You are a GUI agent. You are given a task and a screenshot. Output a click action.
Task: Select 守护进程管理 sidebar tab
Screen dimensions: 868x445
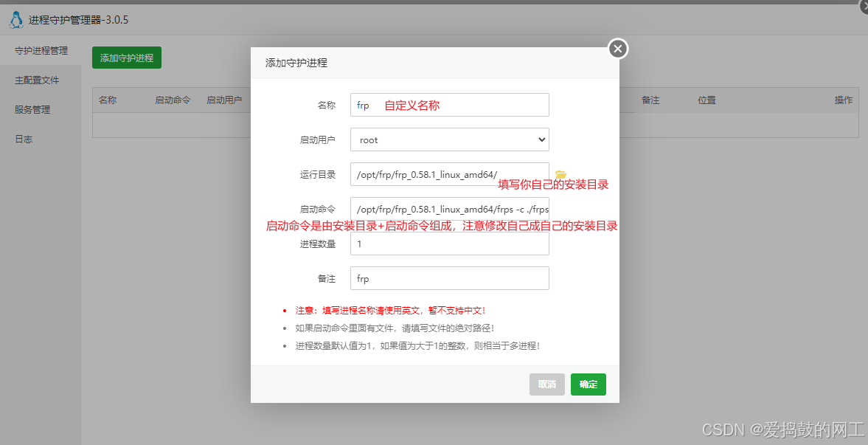41,50
